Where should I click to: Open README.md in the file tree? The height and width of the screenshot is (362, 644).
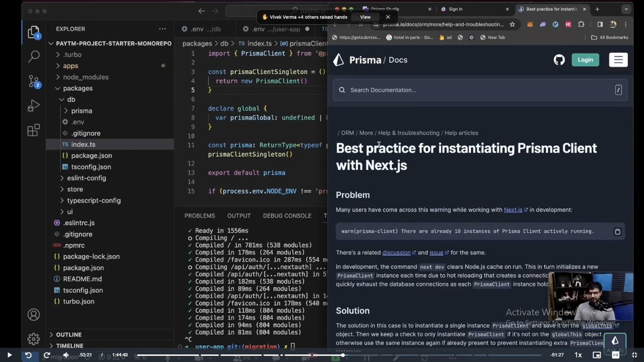pyautogui.click(x=82, y=279)
